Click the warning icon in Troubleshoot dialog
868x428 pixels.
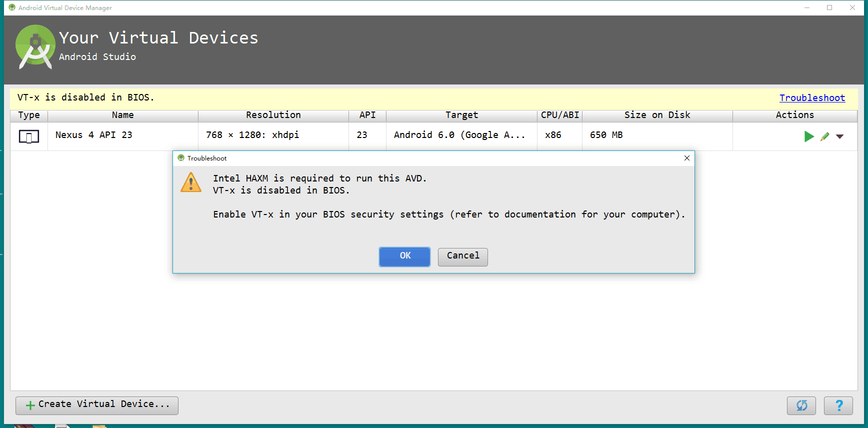point(191,182)
